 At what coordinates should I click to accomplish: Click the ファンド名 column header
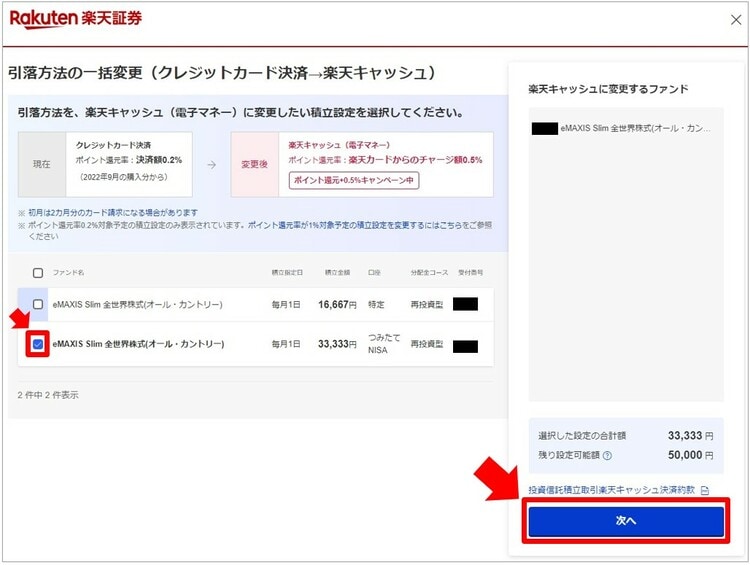point(68,273)
